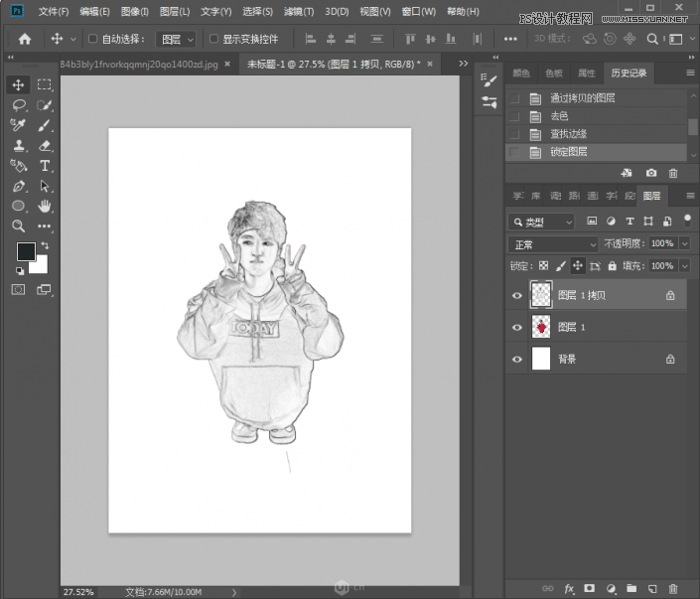Open Auto-Select 图层 dropdown
The height and width of the screenshot is (599, 700).
coord(176,40)
